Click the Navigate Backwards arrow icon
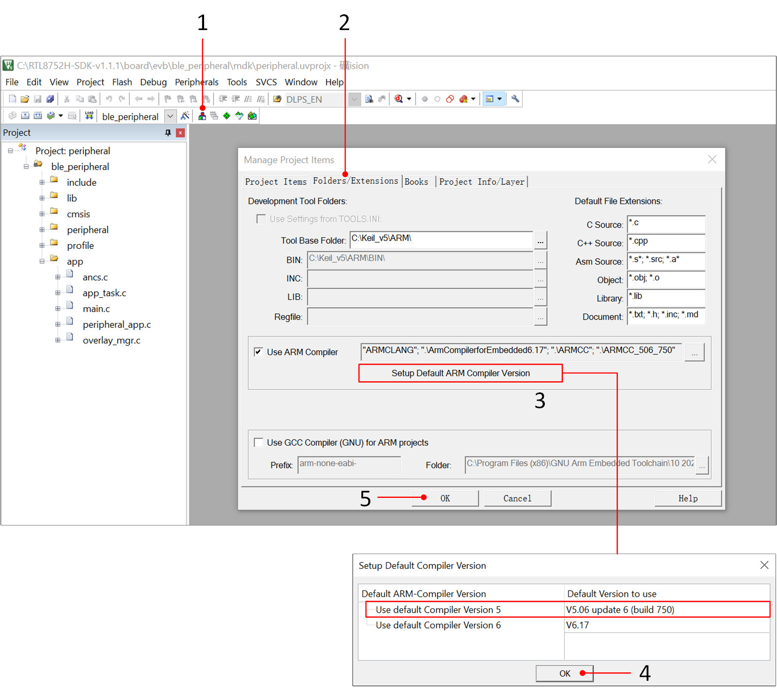The image size is (777, 700). pyautogui.click(x=139, y=99)
